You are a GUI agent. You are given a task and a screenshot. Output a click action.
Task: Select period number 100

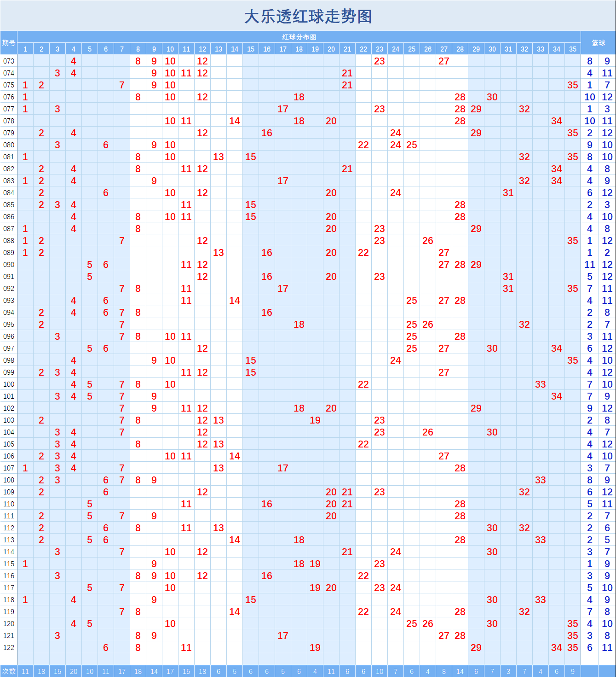click(9, 384)
